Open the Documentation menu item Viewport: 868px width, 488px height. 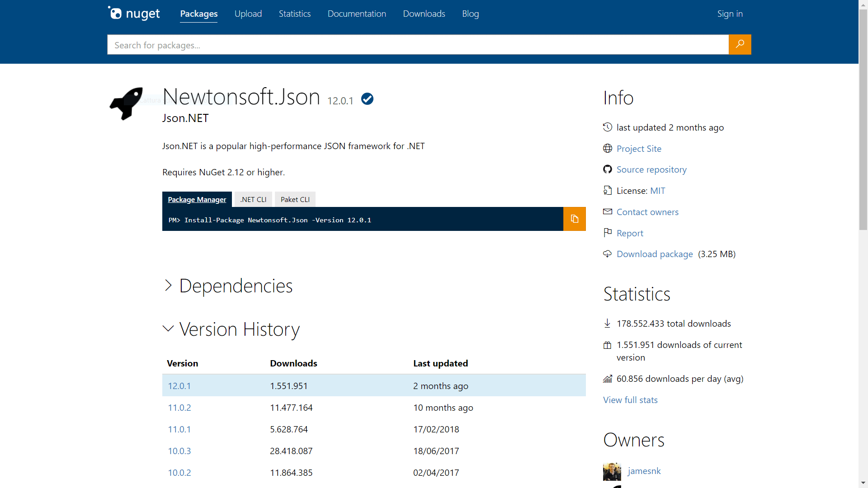(x=357, y=14)
